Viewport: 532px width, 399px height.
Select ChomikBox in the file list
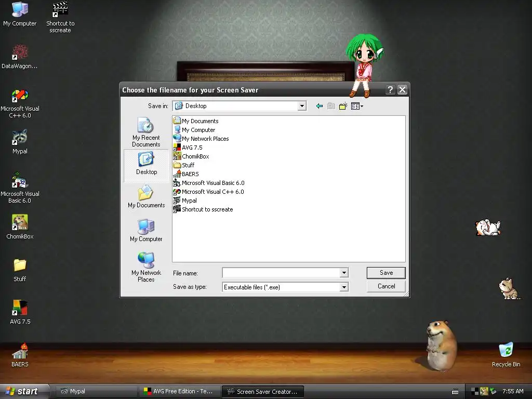pyautogui.click(x=191, y=156)
